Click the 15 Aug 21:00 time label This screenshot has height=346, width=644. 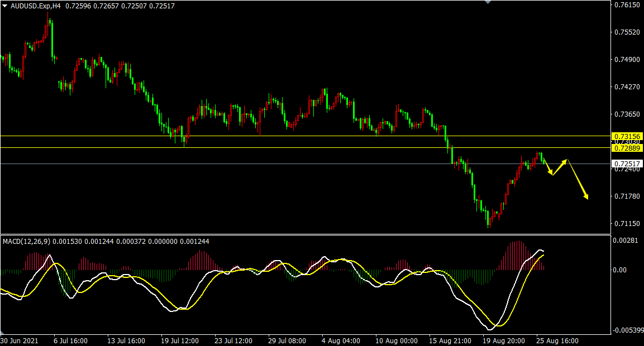[450, 340]
